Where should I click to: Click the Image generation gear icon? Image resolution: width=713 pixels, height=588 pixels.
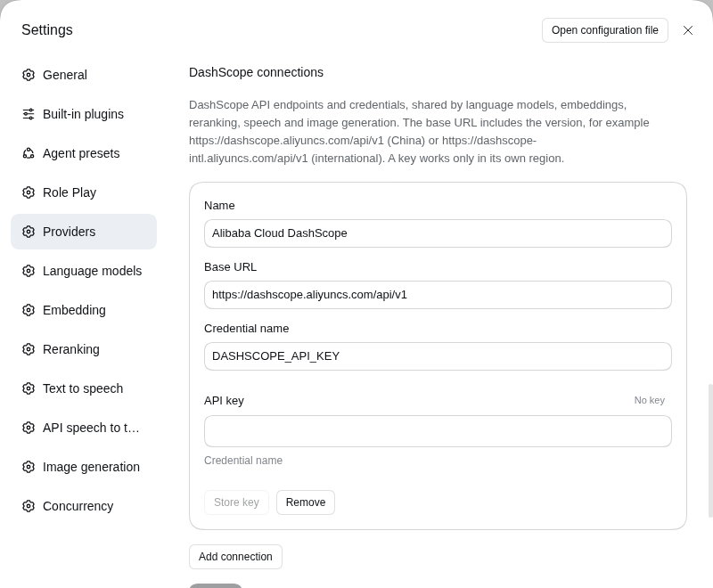[29, 467]
